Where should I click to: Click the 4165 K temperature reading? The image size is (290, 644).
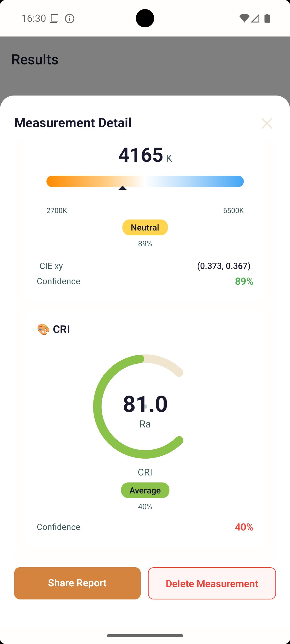145,155
